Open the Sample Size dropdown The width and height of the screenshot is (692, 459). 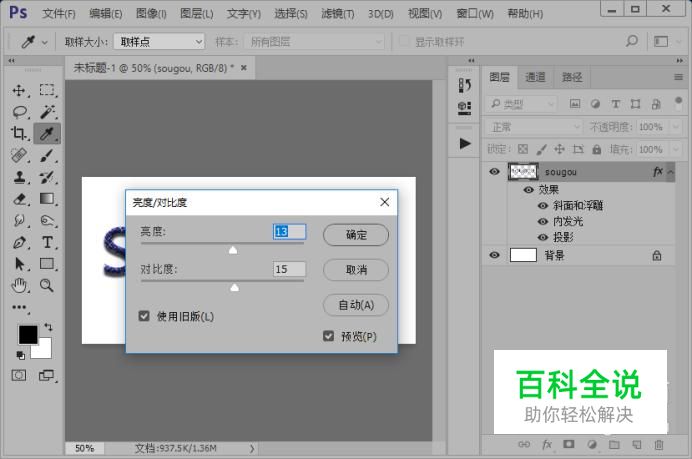pos(159,42)
